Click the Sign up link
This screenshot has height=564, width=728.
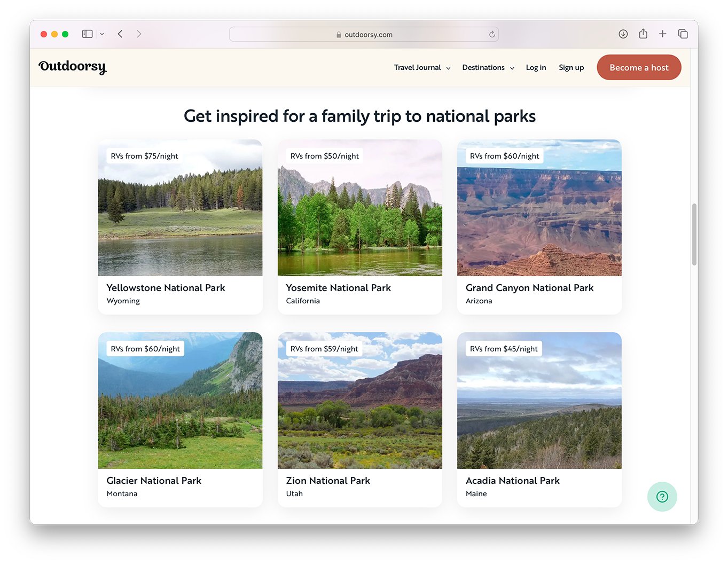click(571, 68)
